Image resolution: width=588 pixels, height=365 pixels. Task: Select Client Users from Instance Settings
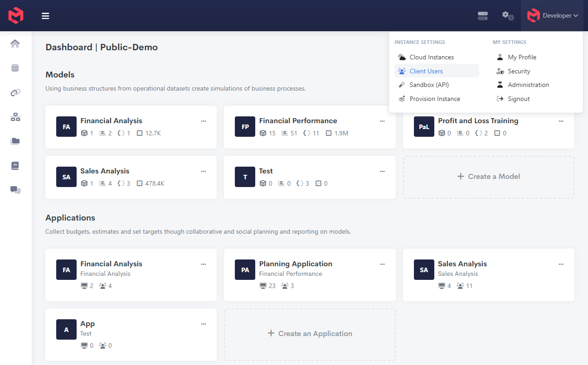coord(426,71)
